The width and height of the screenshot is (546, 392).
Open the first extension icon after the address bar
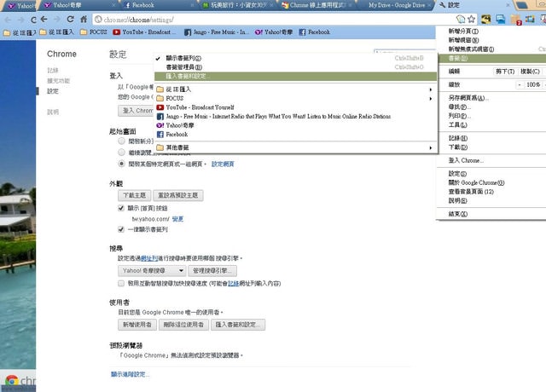pos(485,19)
